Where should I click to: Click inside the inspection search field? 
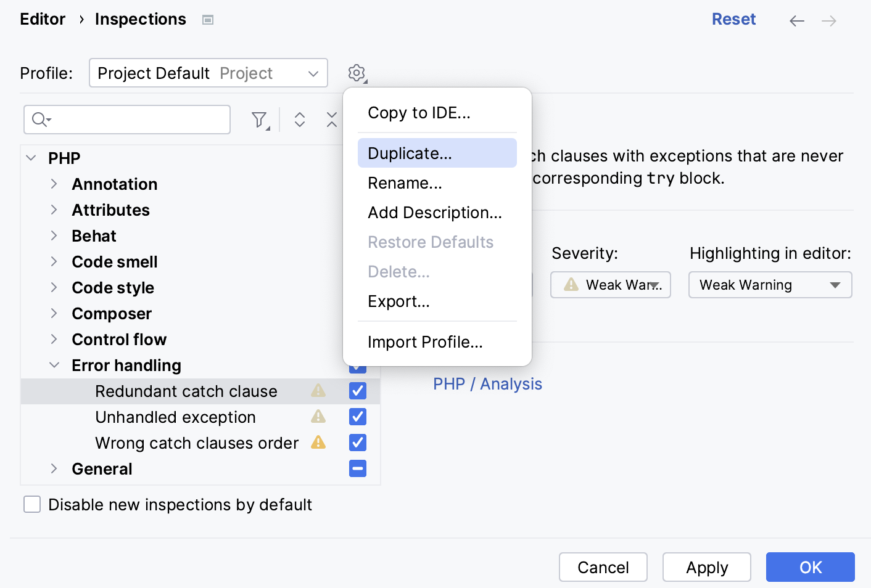tap(136, 119)
